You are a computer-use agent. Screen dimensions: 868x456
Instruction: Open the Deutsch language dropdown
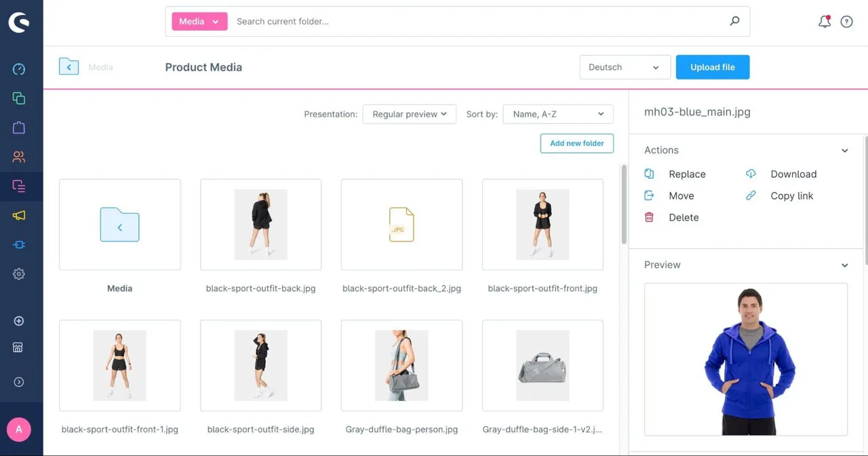tap(625, 67)
